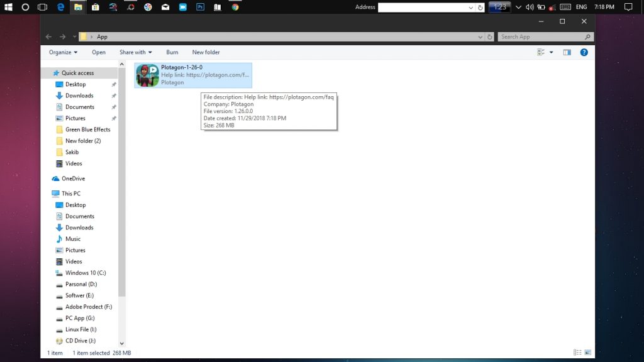Viewport: 644px width, 362px height.
Task: Open the Mail app in taskbar
Action: (165, 7)
